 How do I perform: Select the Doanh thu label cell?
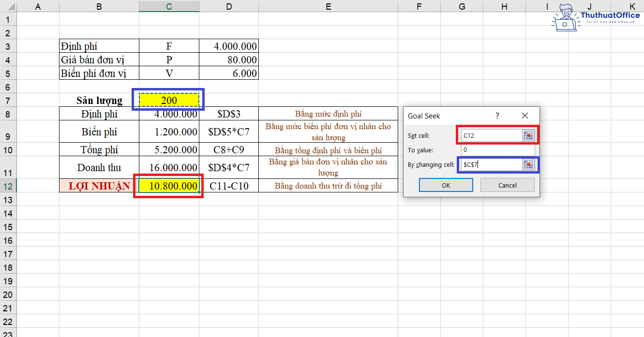pyautogui.click(x=99, y=167)
